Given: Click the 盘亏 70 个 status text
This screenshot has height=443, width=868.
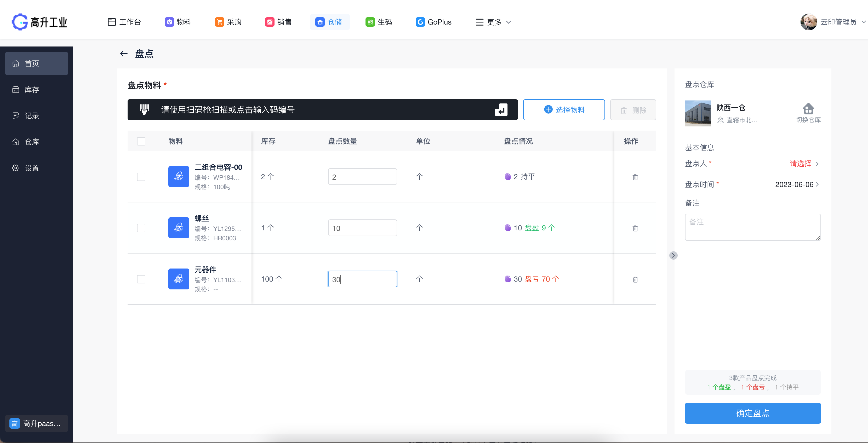Looking at the screenshot, I should (x=542, y=279).
